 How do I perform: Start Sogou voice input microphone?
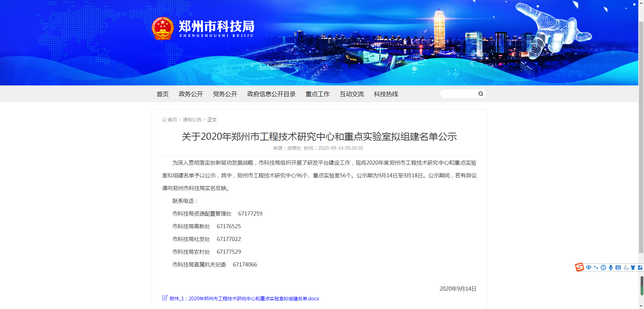611,267
